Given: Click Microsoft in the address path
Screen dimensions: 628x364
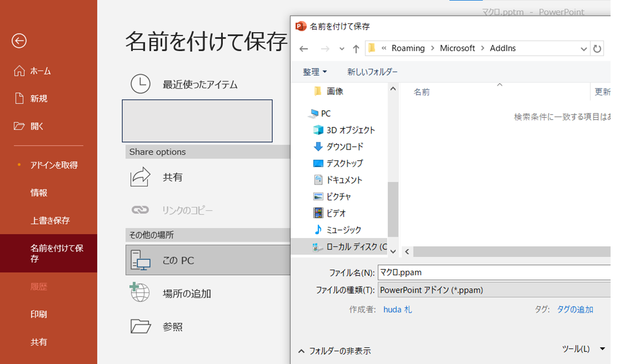Looking at the screenshot, I should [457, 48].
